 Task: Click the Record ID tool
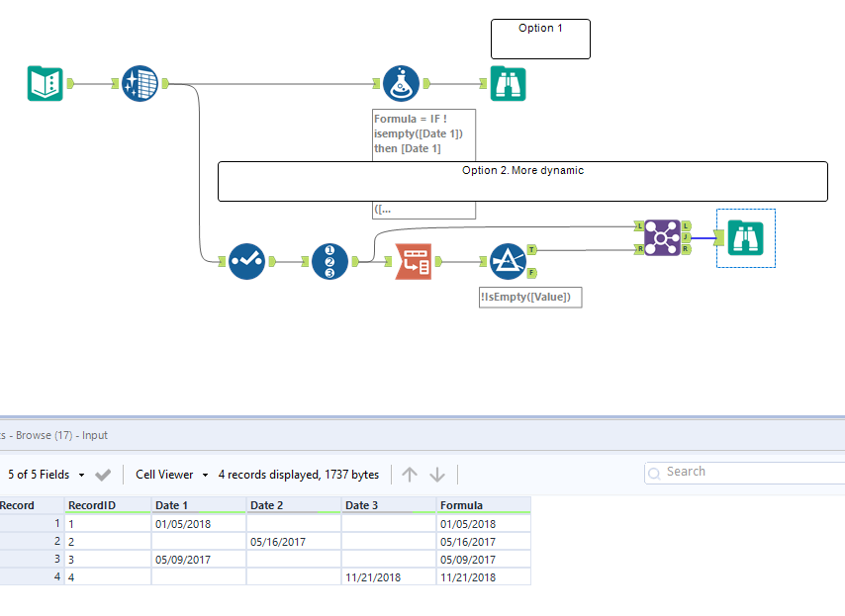pos(330,261)
